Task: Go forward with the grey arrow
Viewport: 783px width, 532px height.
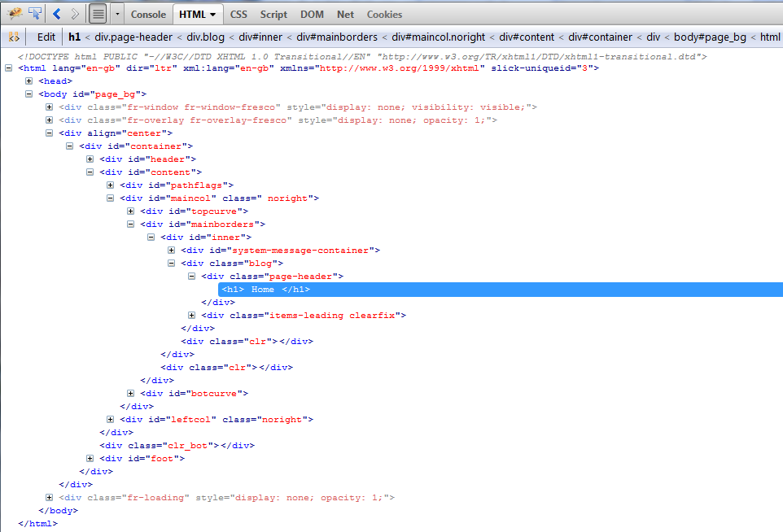Action: coord(75,14)
